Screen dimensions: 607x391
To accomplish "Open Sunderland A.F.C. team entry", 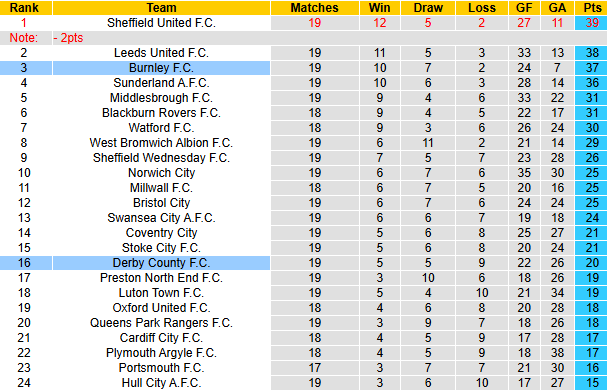I will point(161,83).
